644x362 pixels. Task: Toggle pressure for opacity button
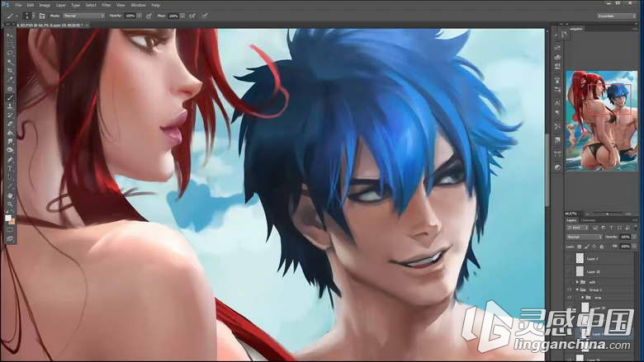click(149, 16)
